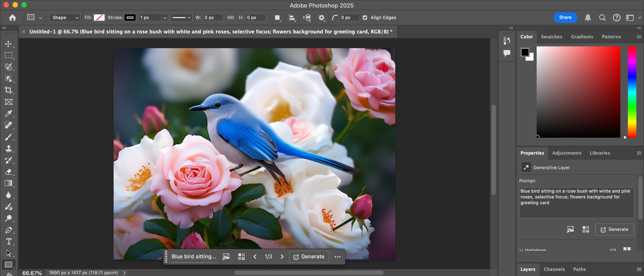
Task: Open the Adjustments tab
Action: click(566, 153)
